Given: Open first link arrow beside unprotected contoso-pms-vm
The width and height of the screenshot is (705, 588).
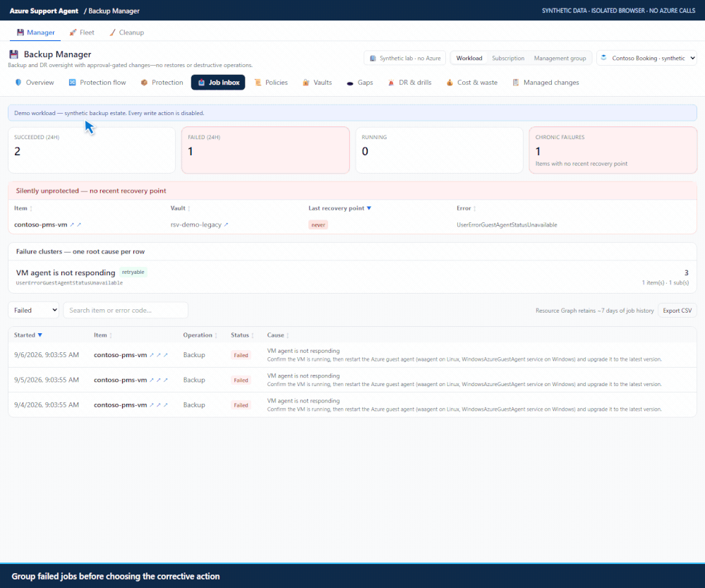Looking at the screenshot, I should 72,224.
